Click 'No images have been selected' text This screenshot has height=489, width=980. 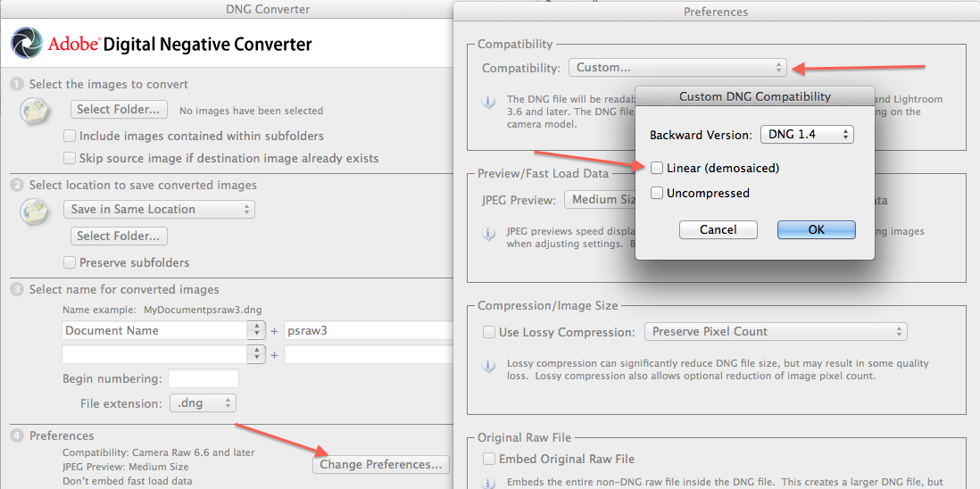[252, 112]
